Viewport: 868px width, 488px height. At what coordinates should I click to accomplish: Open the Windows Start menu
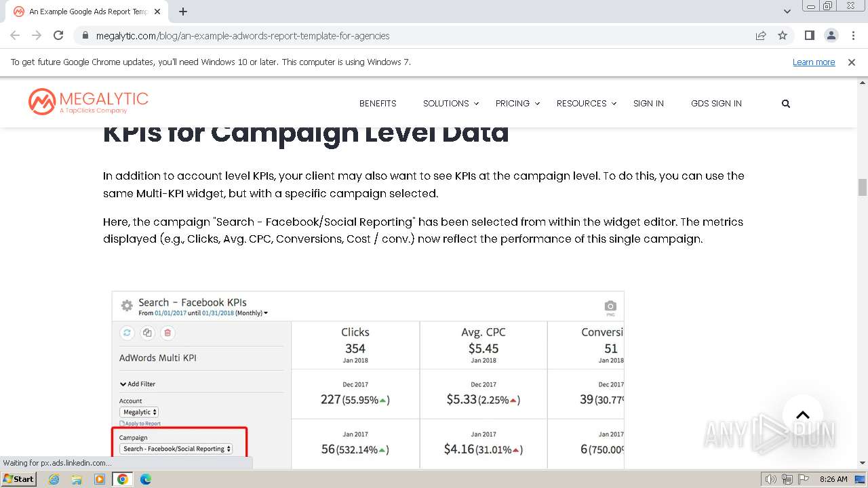click(18, 479)
